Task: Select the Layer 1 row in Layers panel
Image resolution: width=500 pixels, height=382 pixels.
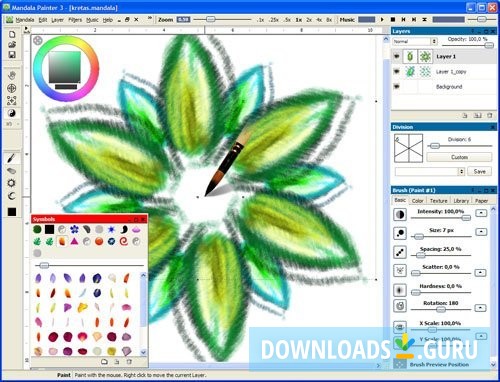Action: (x=444, y=56)
